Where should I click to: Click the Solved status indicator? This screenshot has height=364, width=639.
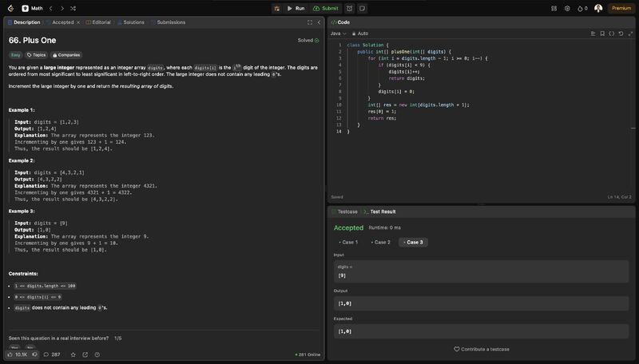pyautogui.click(x=308, y=40)
